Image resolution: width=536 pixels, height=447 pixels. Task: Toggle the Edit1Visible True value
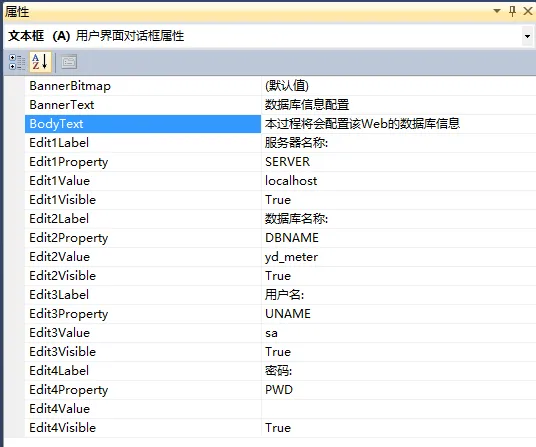399,200
